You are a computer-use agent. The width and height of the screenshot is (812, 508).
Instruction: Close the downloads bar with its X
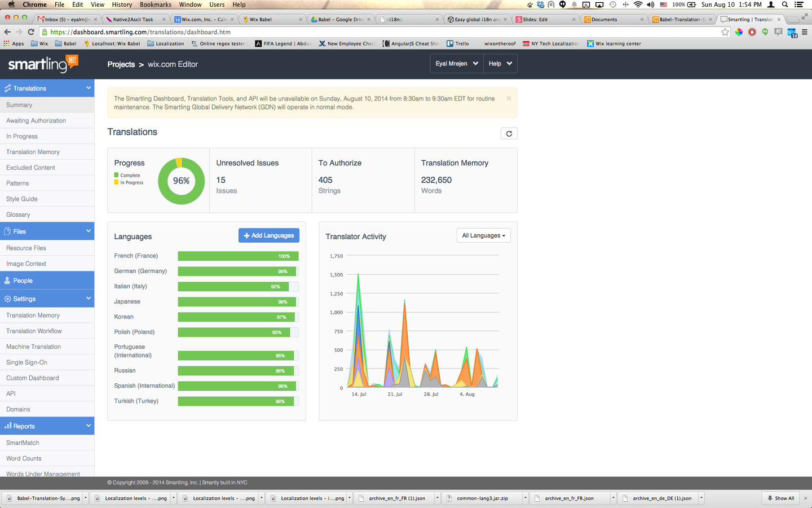click(805, 498)
